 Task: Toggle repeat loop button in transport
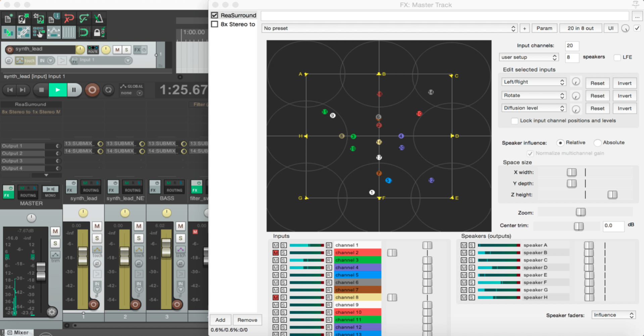tap(108, 90)
